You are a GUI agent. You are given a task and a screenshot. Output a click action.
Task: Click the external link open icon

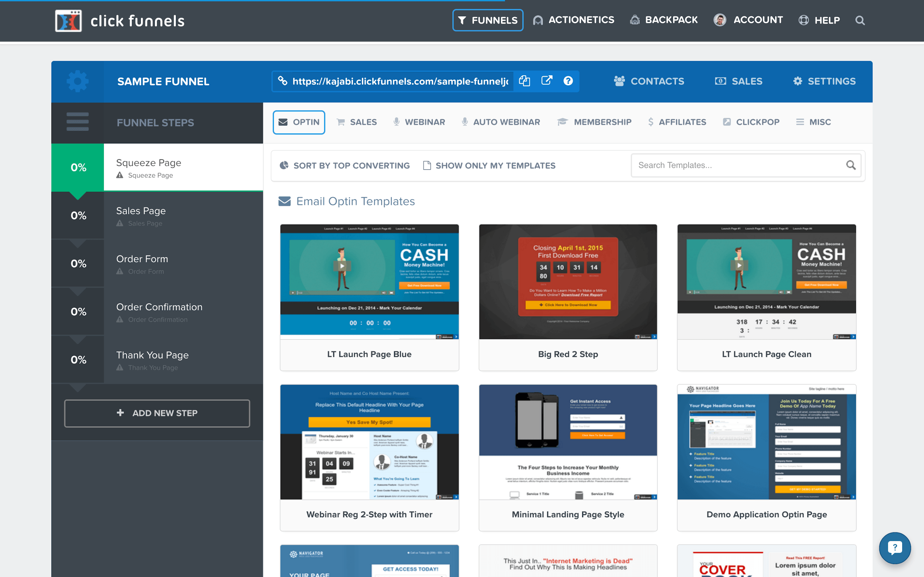[x=546, y=82]
